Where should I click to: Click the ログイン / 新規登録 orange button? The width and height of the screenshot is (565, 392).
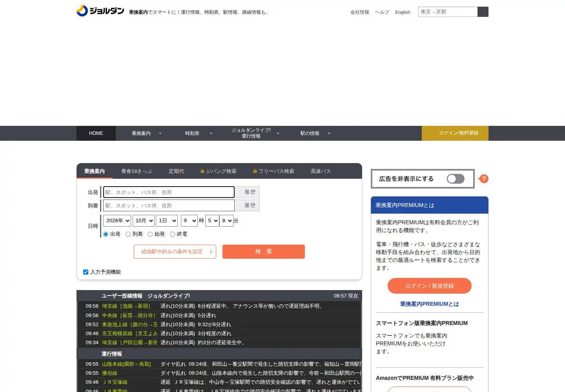(x=430, y=286)
